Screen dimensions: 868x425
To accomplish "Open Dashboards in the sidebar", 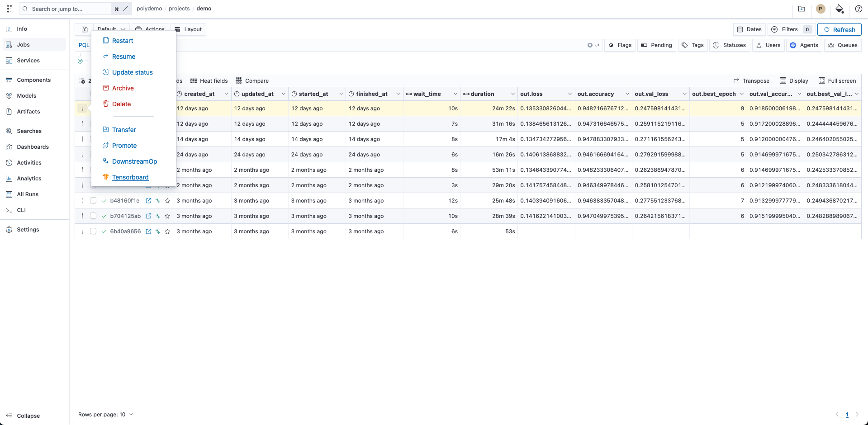I will 33,147.
